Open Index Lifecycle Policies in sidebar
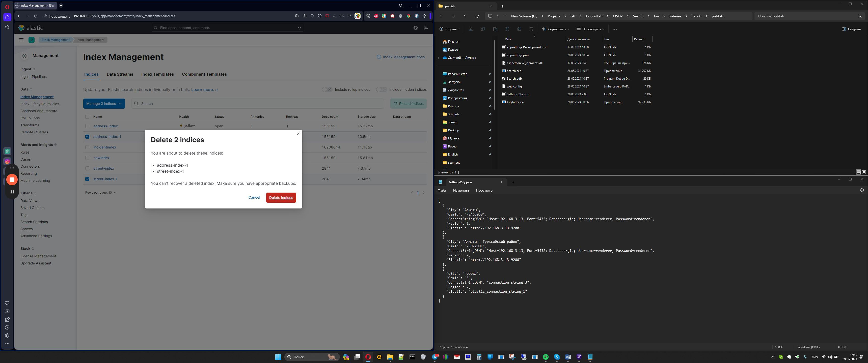The width and height of the screenshot is (868, 363). pyautogui.click(x=39, y=104)
